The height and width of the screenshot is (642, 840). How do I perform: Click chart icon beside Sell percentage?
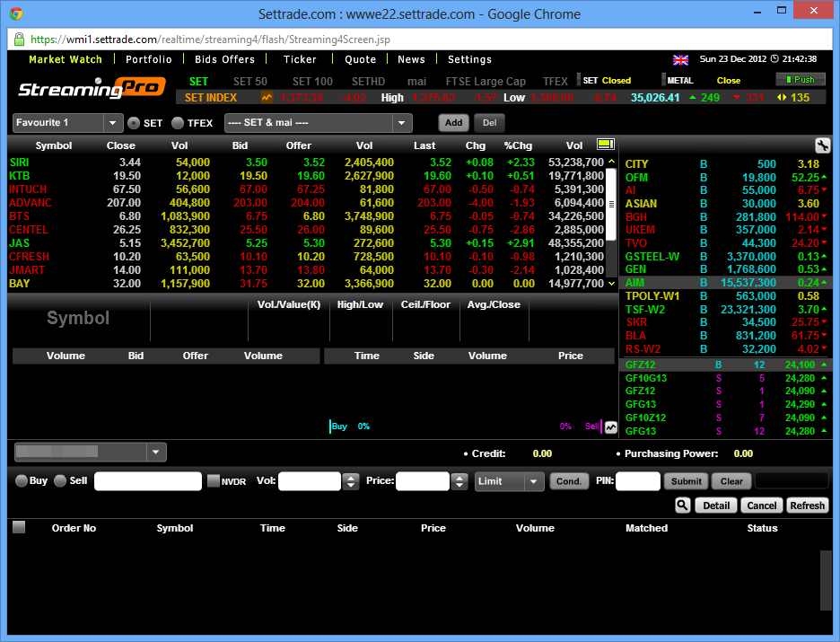click(611, 427)
